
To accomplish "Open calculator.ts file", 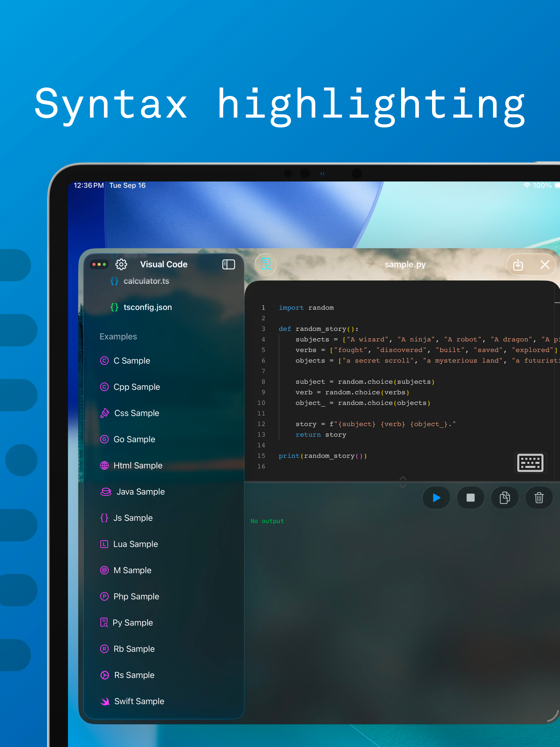I will [x=146, y=281].
